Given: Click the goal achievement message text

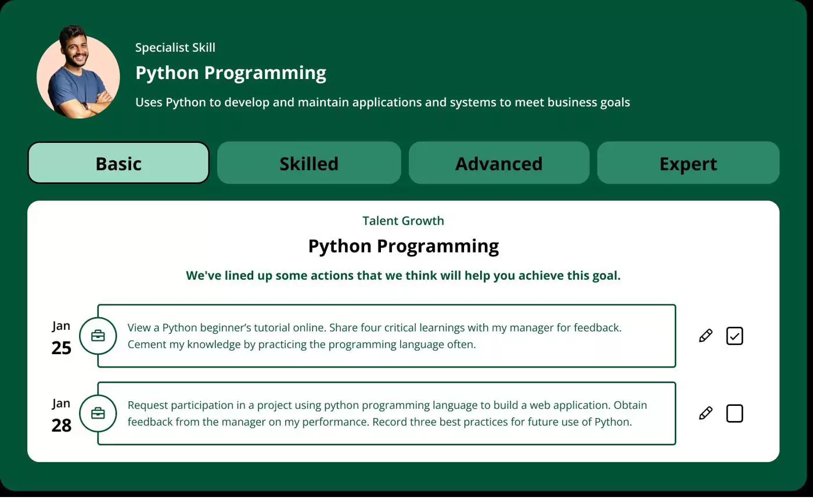Looking at the screenshot, I should click(403, 275).
